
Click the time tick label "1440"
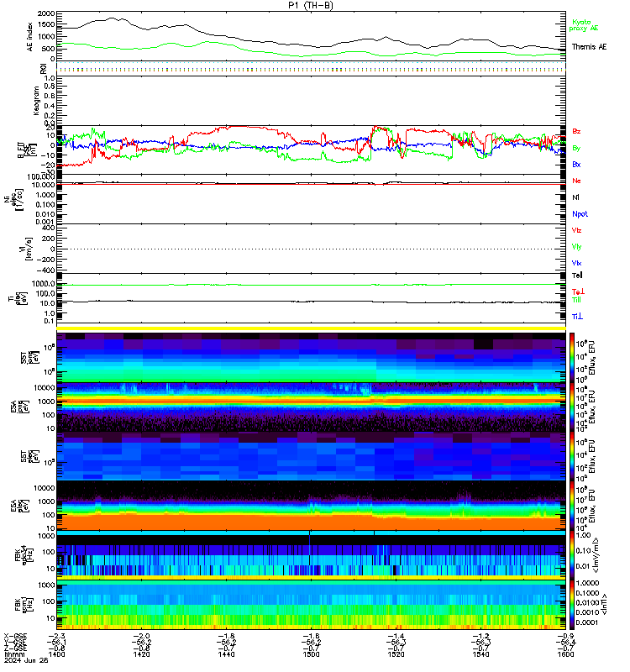pyautogui.click(x=226, y=654)
